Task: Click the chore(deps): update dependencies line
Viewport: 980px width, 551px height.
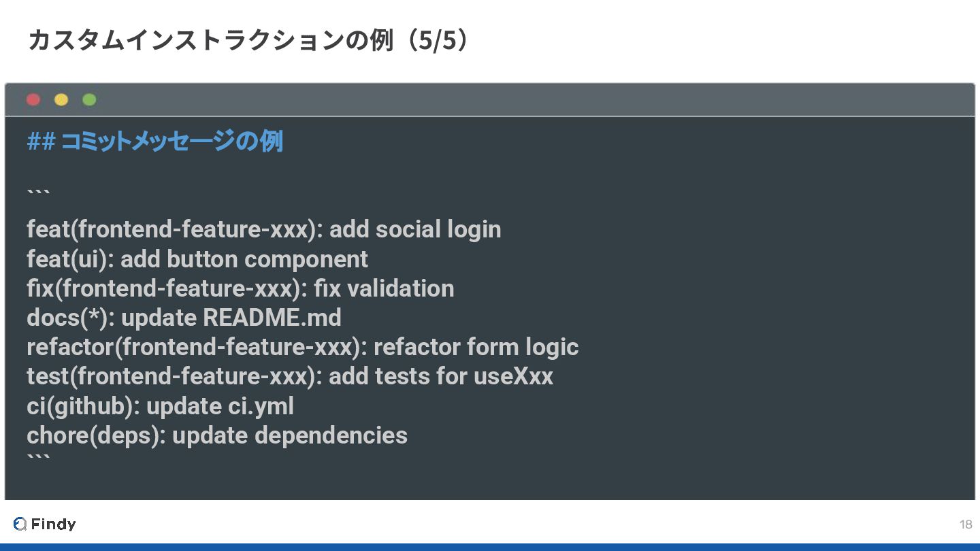Action: tap(216, 435)
